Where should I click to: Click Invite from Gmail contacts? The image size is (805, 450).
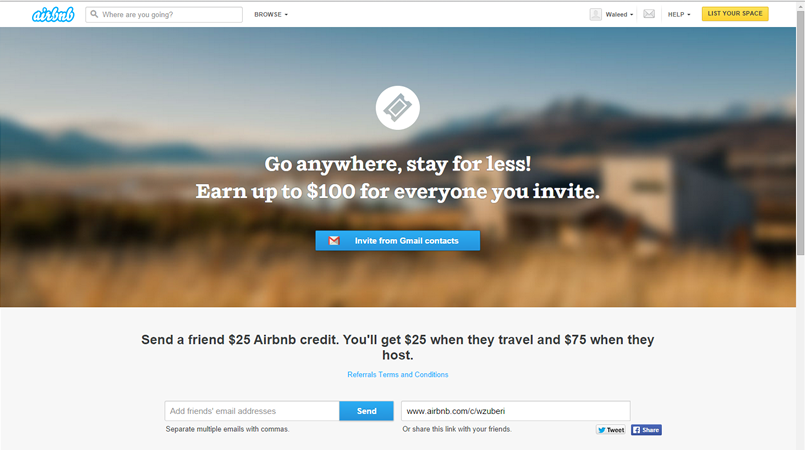click(397, 241)
